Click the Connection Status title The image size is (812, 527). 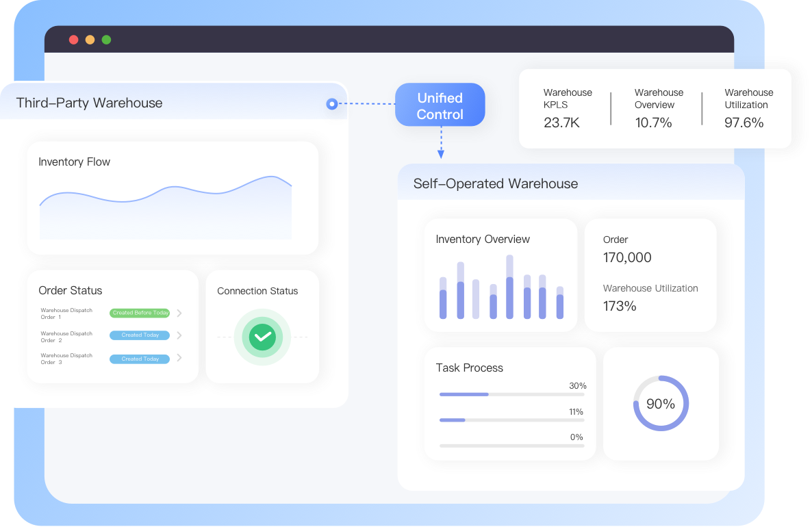click(x=257, y=291)
